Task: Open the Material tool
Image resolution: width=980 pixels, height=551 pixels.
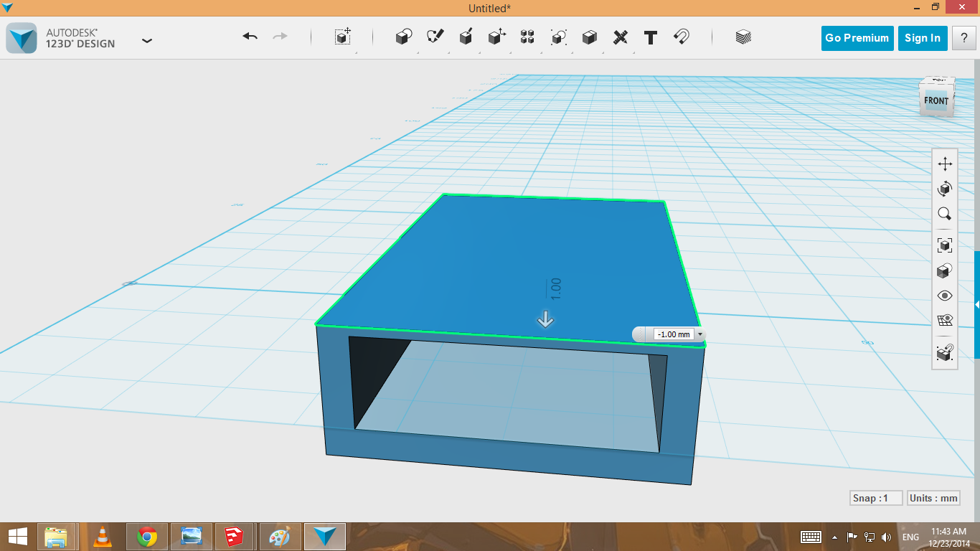Action: click(743, 37)
